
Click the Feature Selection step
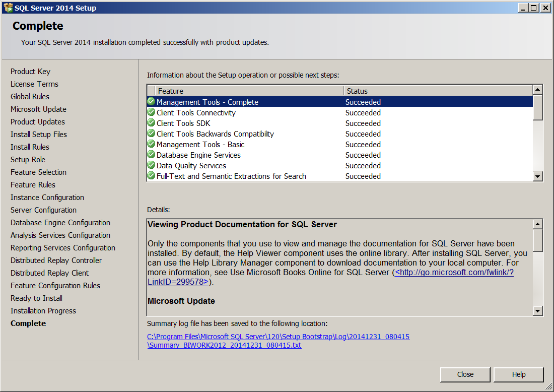pos(38,172)
